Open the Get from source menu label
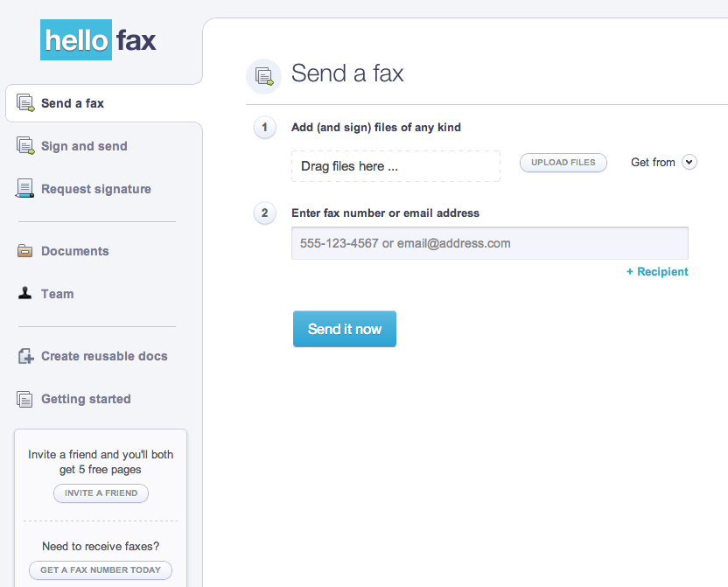 tap(653, 163)
